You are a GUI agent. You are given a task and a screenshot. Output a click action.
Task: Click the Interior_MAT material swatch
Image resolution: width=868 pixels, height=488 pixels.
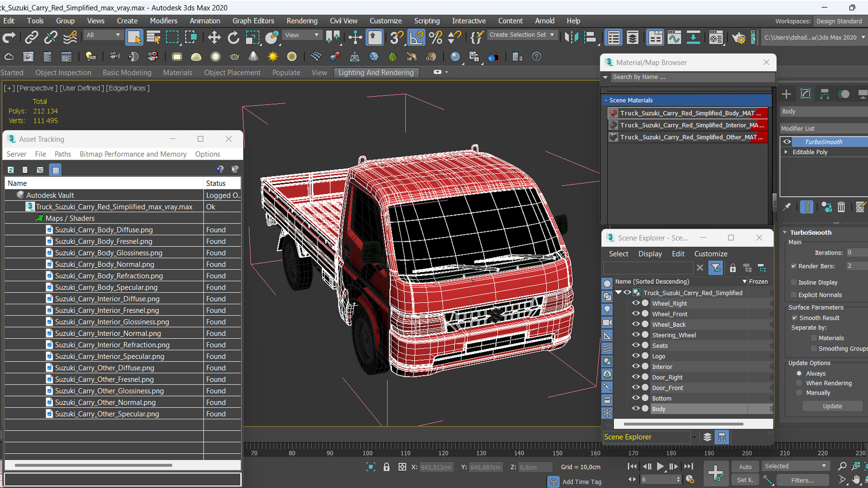pyautogui.click(x=613, y=125)
